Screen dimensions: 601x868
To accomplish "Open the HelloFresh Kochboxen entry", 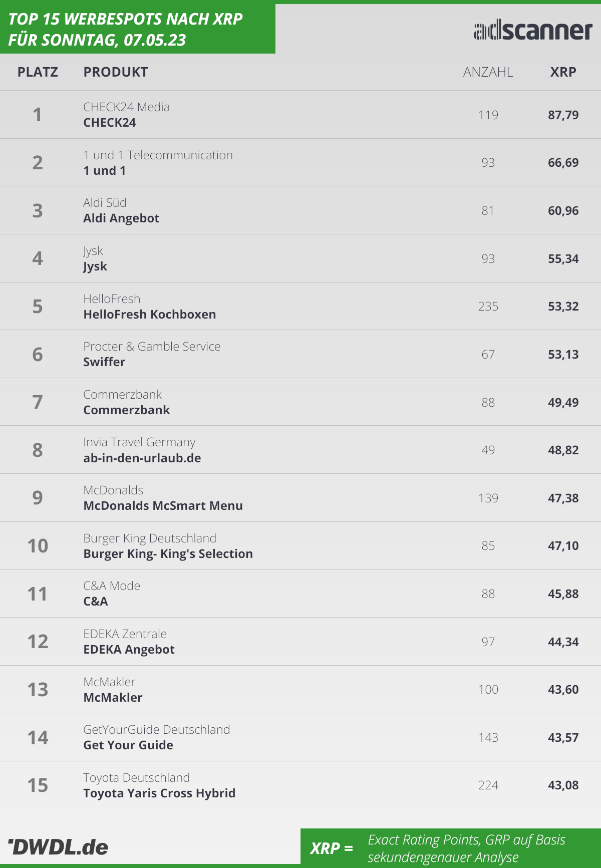I will point(150,315).
